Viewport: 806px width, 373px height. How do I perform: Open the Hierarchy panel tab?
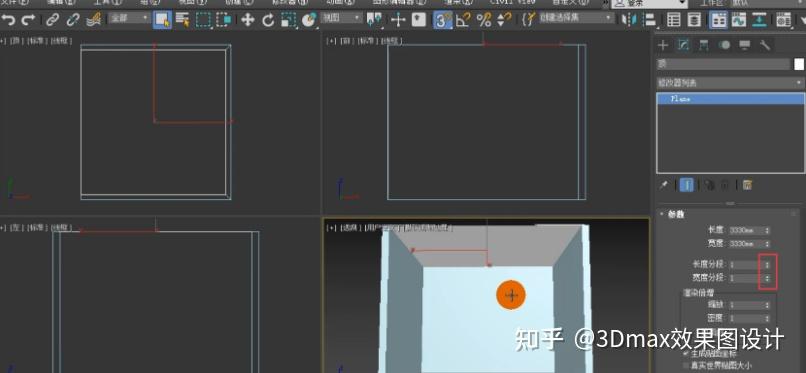pyautogui.click(x=703, y=45)
